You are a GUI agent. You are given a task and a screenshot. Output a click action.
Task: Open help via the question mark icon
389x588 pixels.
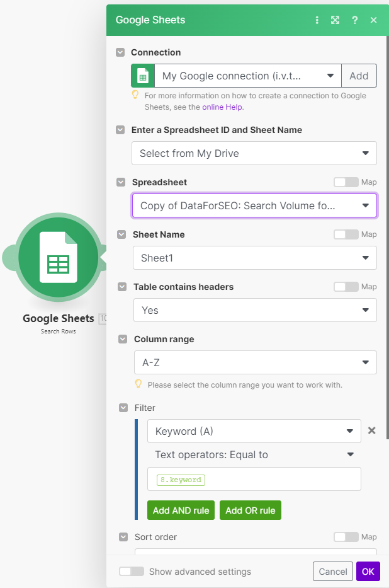tap(354, 20)
